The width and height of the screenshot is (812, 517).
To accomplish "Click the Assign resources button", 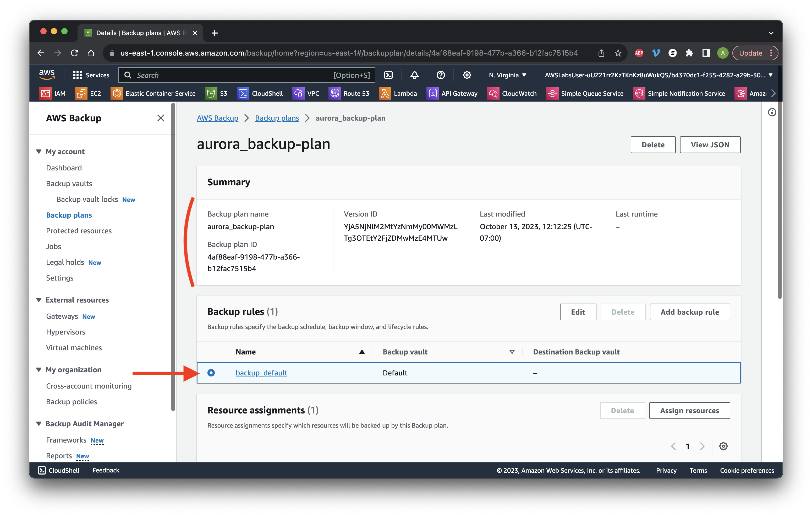I will [x=689, y=410].
